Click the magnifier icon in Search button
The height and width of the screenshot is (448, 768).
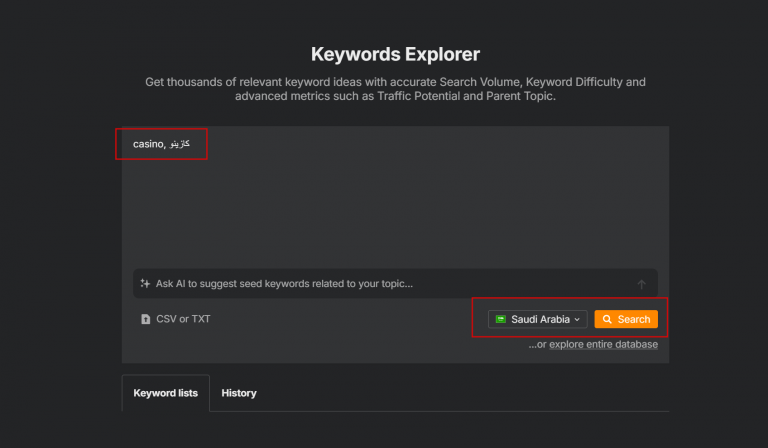607,319
